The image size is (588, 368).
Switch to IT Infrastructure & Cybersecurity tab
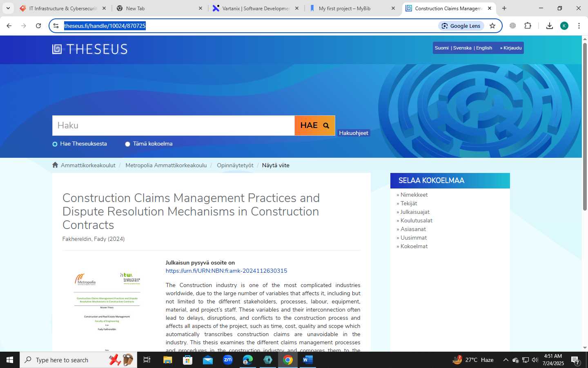coord(63,8)
